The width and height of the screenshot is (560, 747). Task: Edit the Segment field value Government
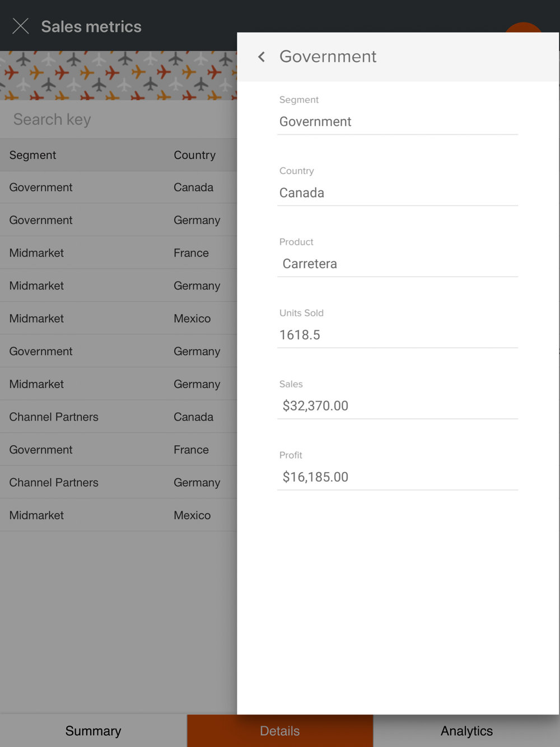(x=398, y=122)
